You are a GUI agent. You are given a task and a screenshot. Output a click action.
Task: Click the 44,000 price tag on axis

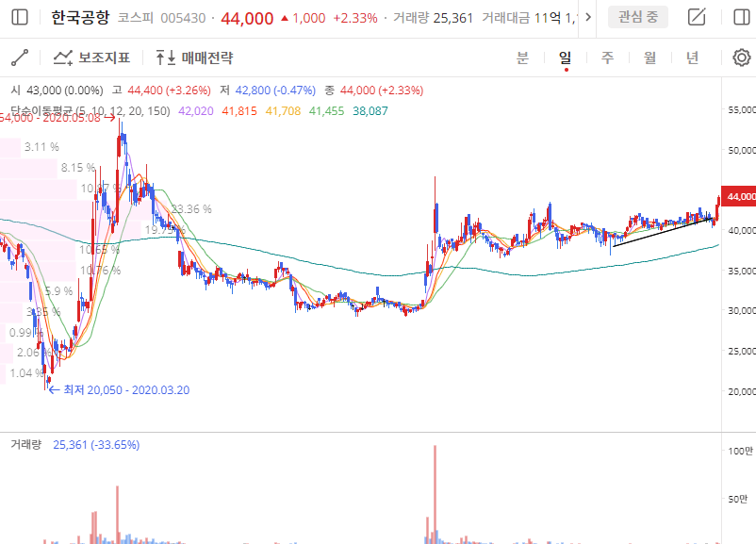pyautogui.click(x=739, y=196)
